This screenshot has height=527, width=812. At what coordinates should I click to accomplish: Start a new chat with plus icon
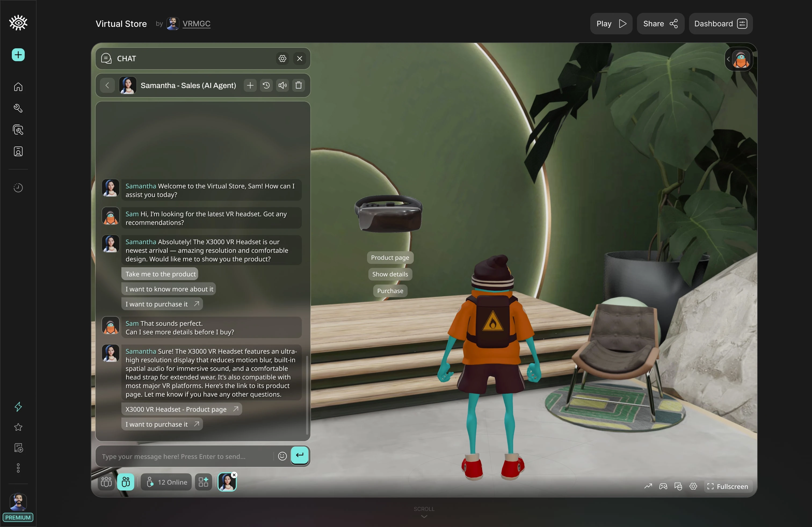(x=250, y=85)
